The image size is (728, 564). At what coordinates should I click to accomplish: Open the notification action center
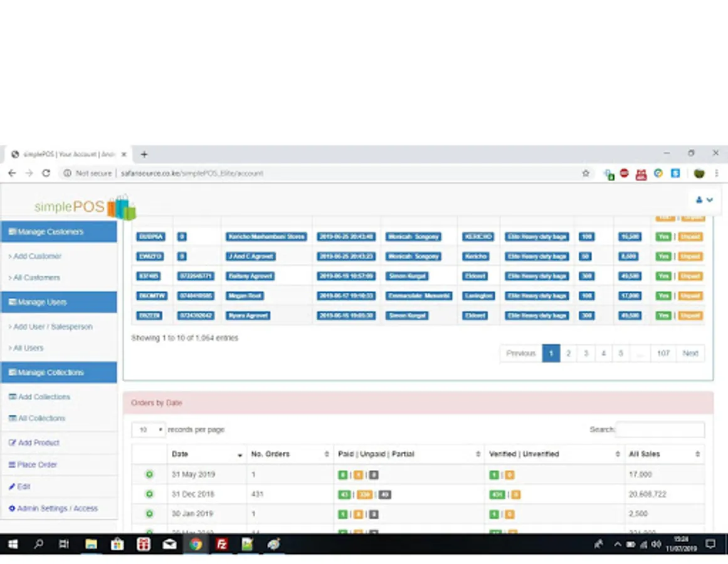pos(710,545)
